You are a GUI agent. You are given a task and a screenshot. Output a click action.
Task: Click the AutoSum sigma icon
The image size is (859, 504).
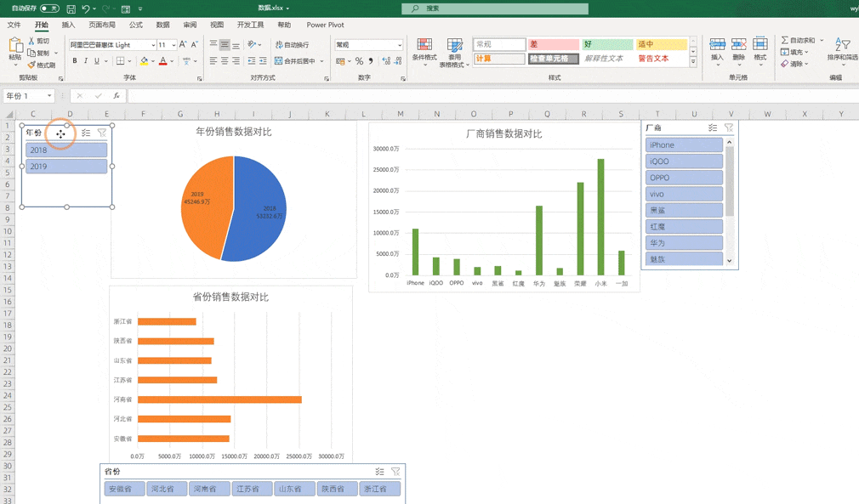[x=784, y=40]
